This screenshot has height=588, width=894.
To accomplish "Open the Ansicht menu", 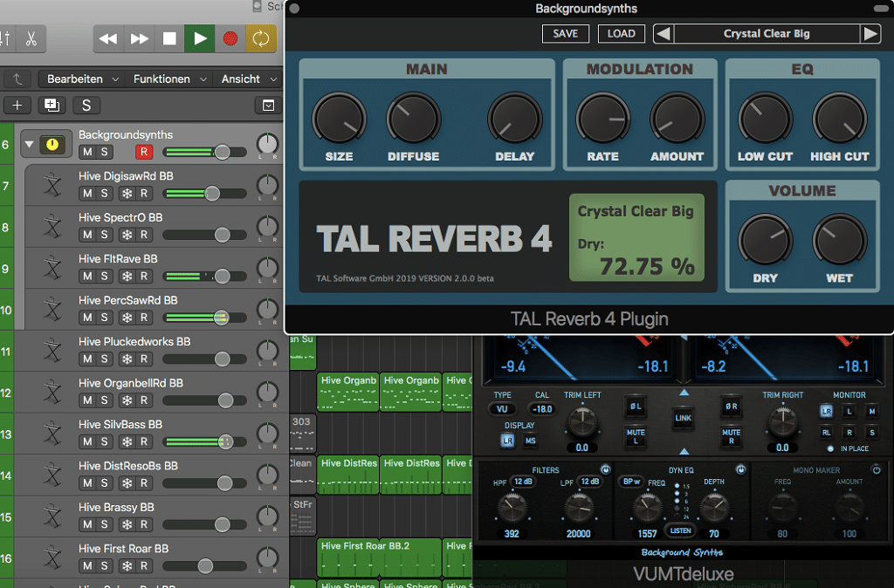I will point(249,79).
